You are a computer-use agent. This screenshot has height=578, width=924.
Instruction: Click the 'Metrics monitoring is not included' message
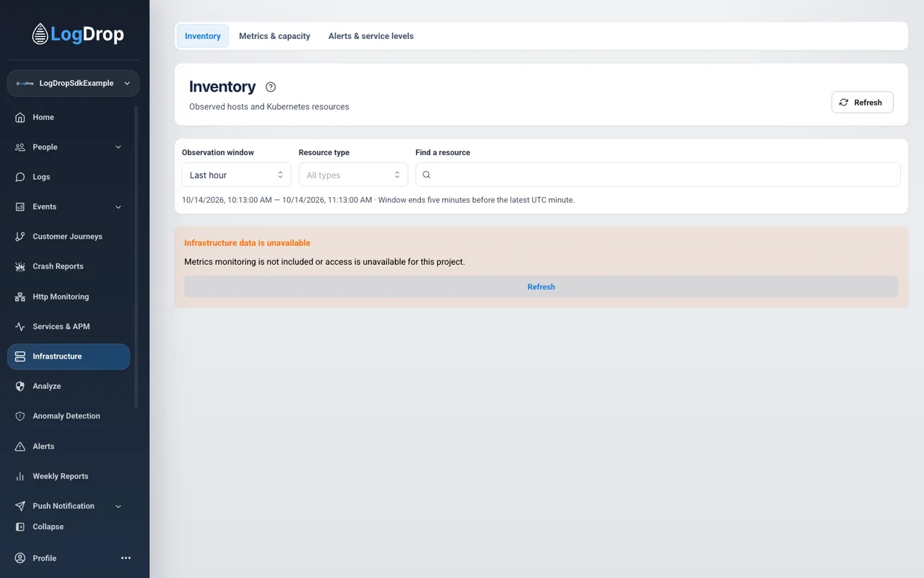click(x=325, y=262)
